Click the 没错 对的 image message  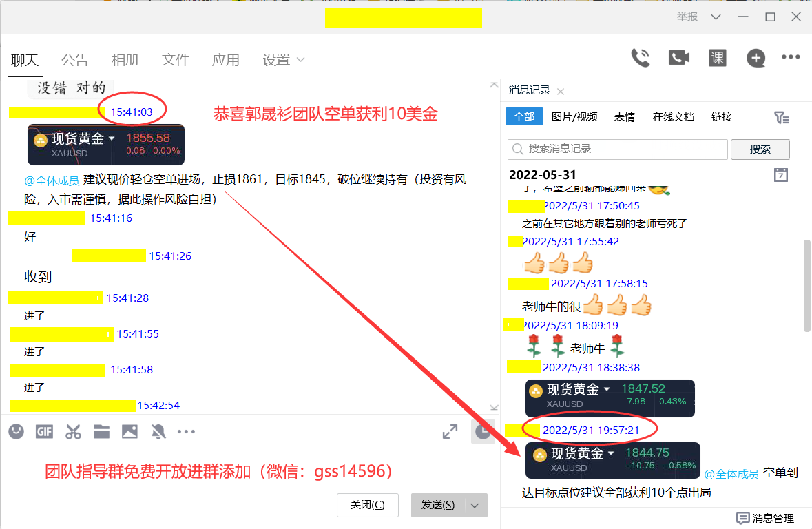point(70,89)
